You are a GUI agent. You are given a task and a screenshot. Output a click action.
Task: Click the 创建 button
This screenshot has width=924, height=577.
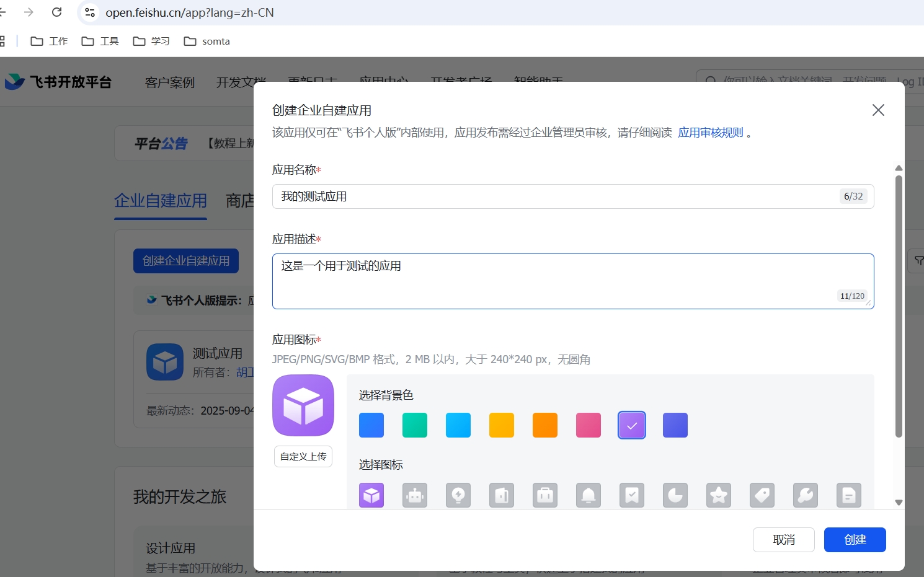point(855,540)
